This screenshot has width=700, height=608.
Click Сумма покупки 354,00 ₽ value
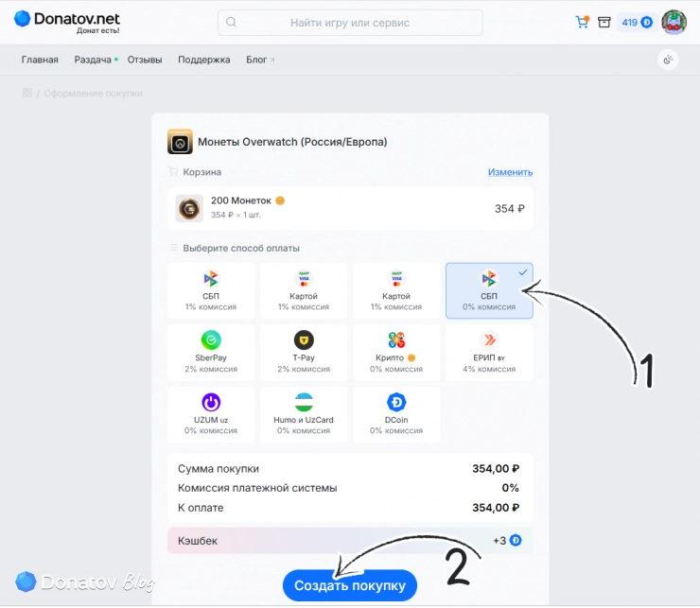tap(496, 469)
